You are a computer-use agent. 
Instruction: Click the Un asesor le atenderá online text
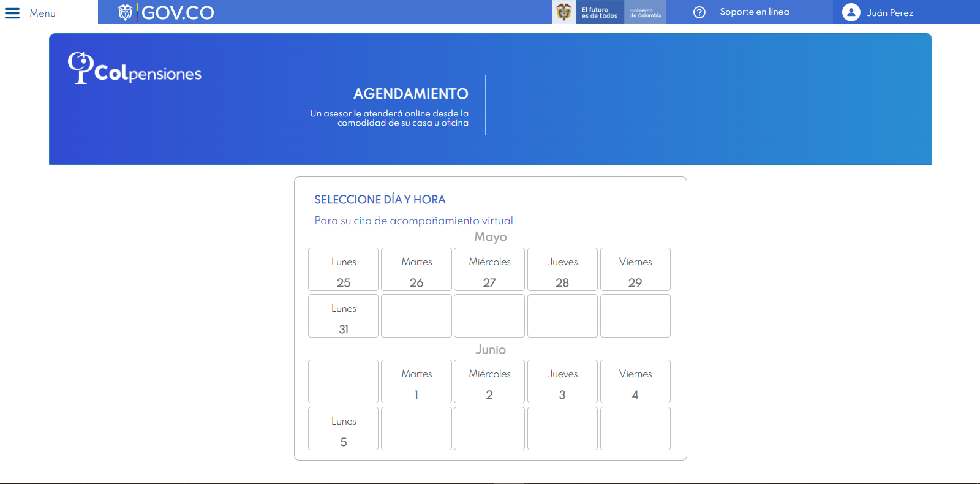[x=390, y=118]
